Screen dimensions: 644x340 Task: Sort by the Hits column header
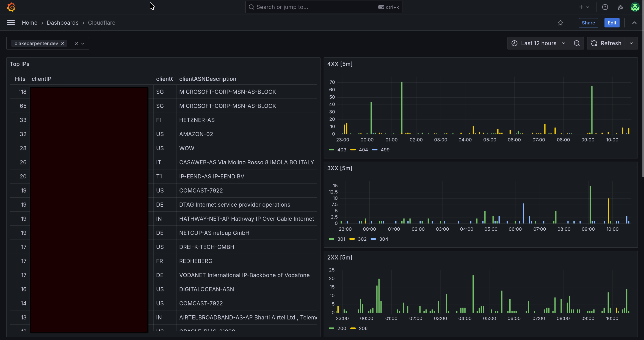20,79
